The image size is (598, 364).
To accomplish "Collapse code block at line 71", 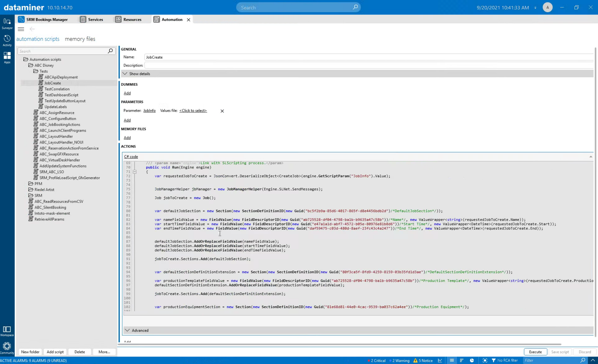I will (x=134, y=172).
